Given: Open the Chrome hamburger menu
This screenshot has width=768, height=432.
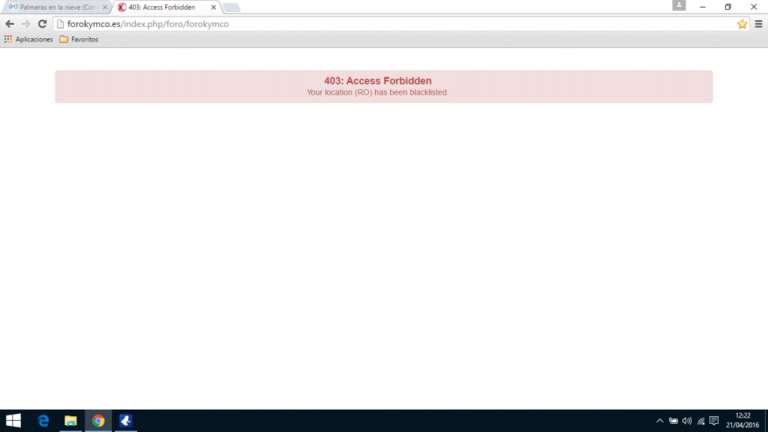Looking at the screenshot, I should point(758,24).
